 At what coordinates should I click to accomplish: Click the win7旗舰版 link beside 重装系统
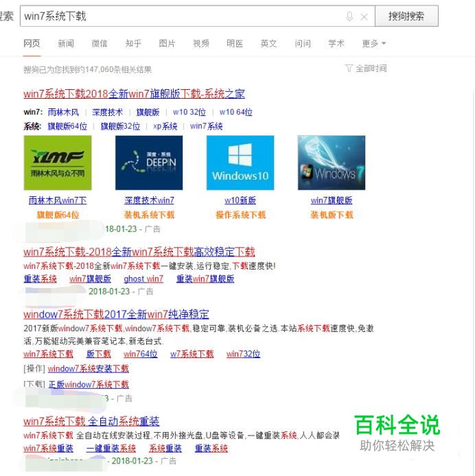90,278
